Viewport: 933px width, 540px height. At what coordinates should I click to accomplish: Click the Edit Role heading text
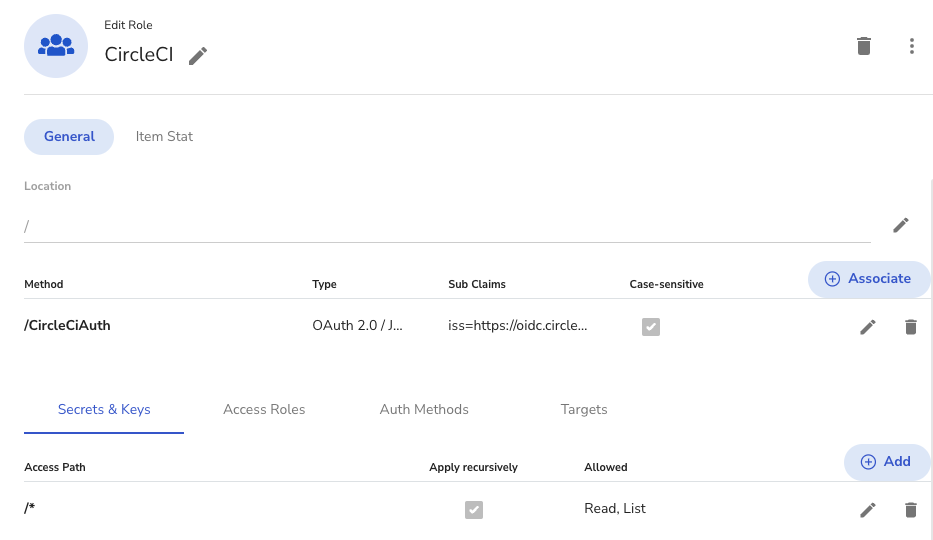(129, 25)
